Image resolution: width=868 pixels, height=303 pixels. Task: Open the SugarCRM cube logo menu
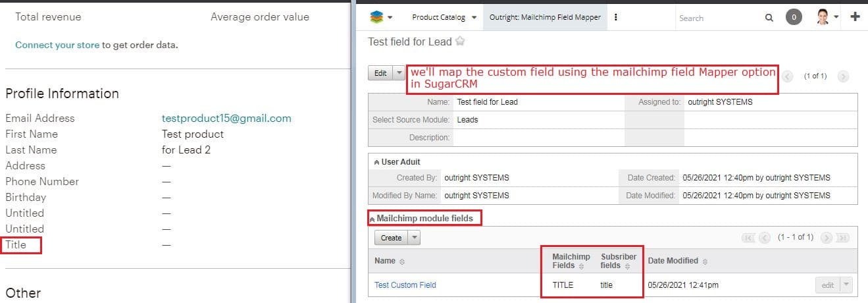pyautogui.click(x=381, y=17)
